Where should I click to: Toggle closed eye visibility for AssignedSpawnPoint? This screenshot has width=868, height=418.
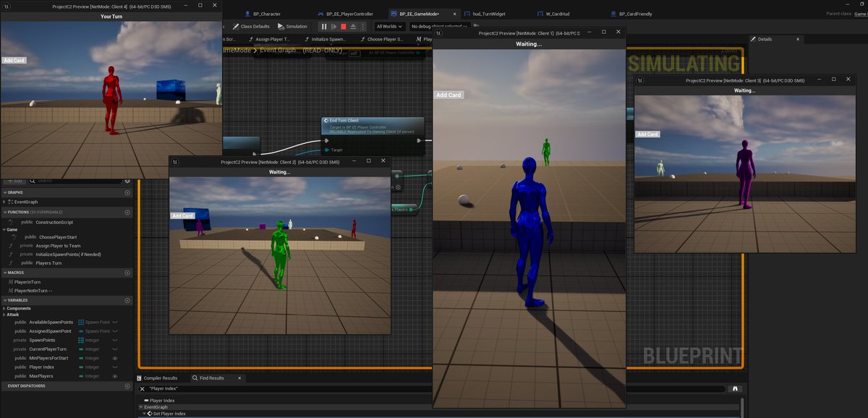pos(115,331)
